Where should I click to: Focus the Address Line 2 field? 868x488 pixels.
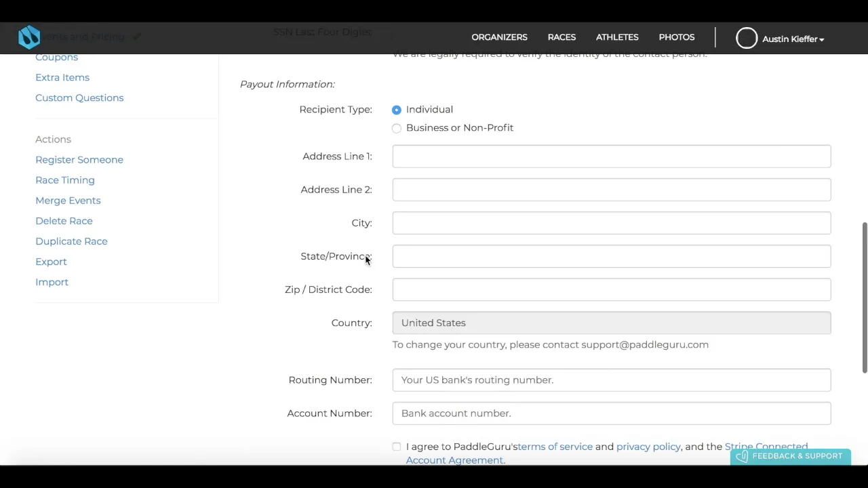pyautogui.click(x=612, y=190)
